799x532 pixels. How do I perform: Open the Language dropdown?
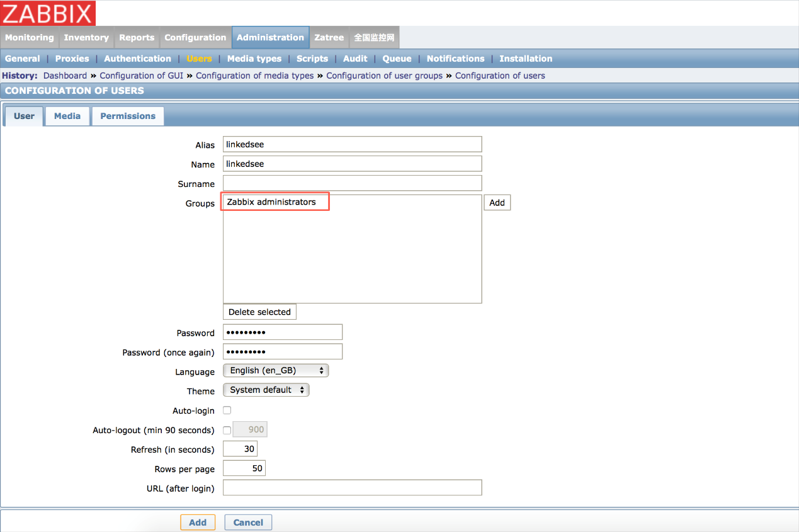point(276,371)
